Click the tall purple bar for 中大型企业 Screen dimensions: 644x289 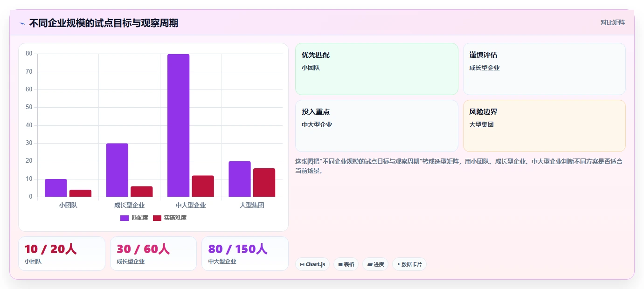[x=178, y=125]
